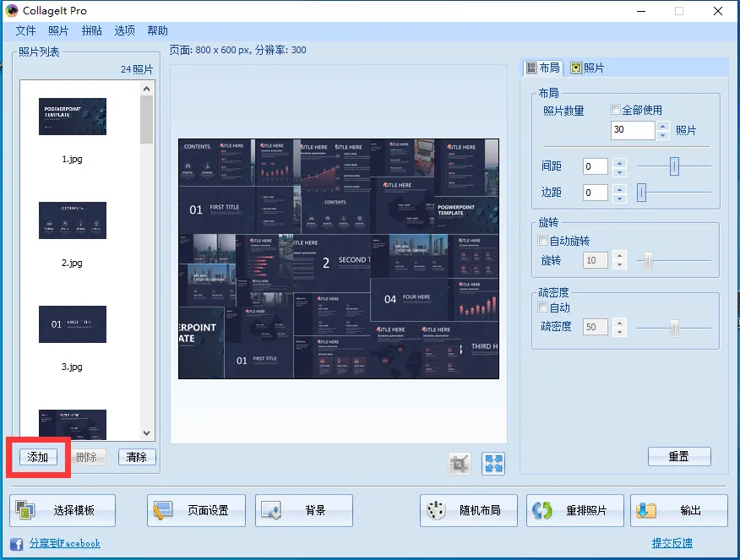
Task: Open the 照片 menu
Action: pos(58,31)
